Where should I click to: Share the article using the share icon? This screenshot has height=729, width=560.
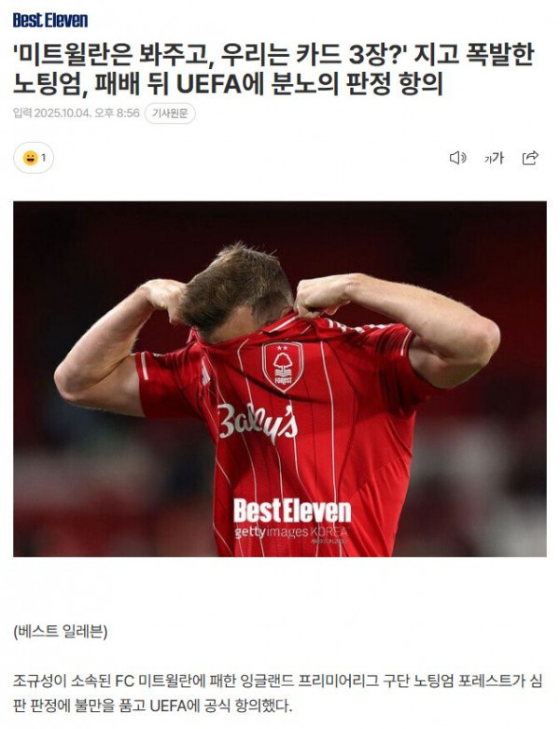(530, 158)
